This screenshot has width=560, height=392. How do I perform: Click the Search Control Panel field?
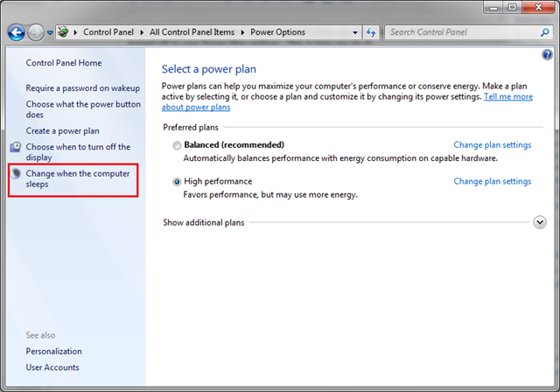click(463, 32)
